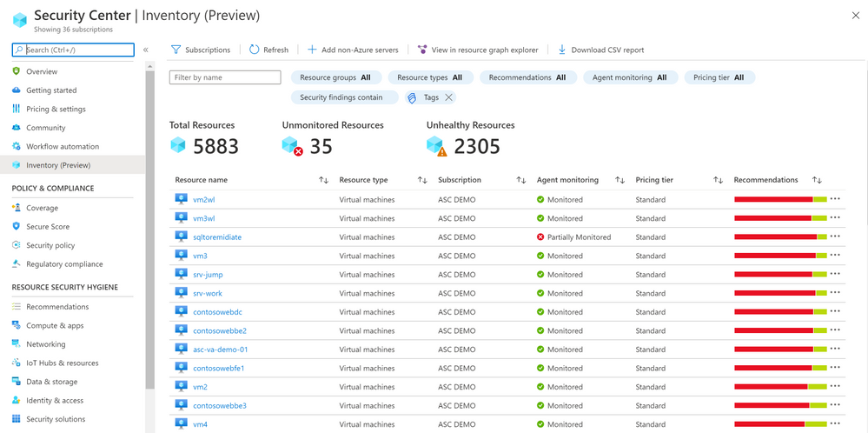Viewport: 868px width, 433px height.
Task: Open more options ellipsis for contosowebdc row
Action: pos(835,312)
